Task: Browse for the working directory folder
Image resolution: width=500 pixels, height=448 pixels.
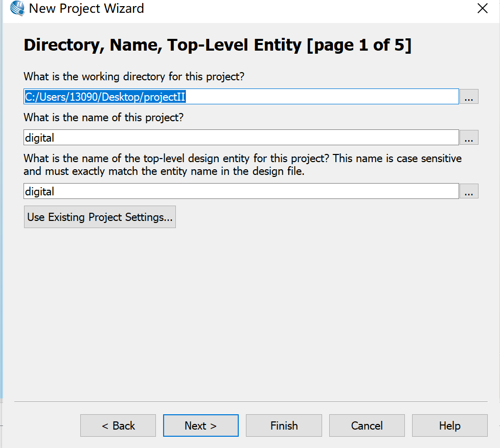Action: click(x=469, y=97)
